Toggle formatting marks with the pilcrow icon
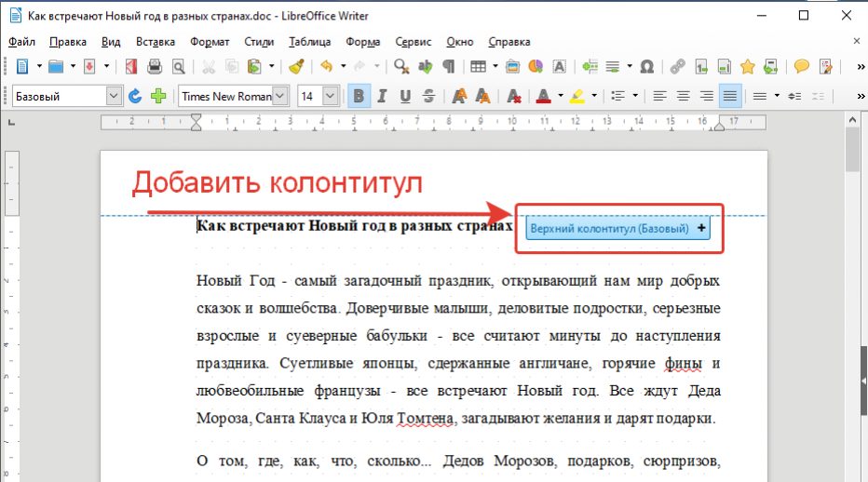This screenshot has height=482, width=868. click(x=448, y=66)
